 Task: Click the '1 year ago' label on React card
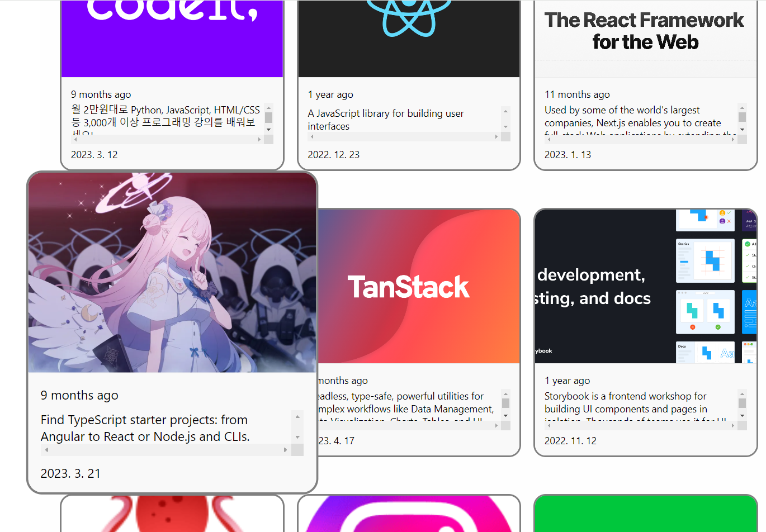pos(330,94)
